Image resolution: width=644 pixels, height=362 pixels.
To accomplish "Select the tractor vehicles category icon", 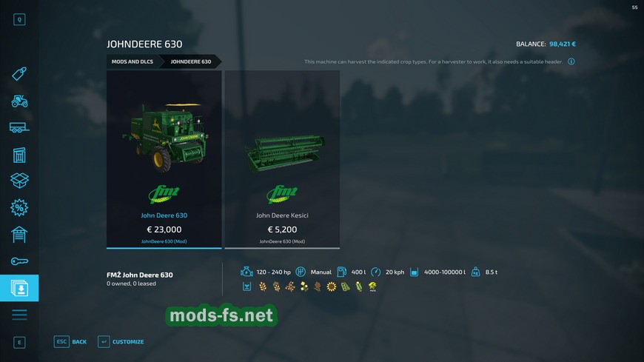I will coord(19,101).
